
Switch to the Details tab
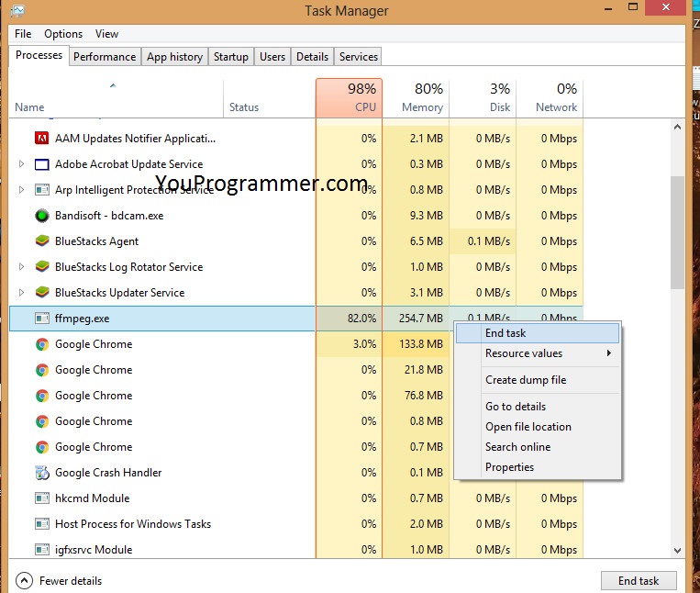(312, 57)
